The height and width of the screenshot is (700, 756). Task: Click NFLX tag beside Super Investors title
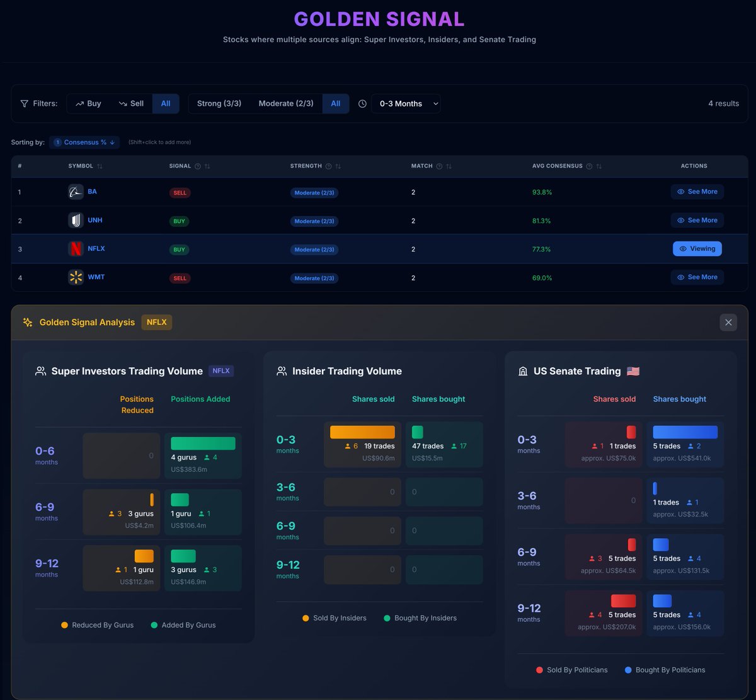click(221, 371)
